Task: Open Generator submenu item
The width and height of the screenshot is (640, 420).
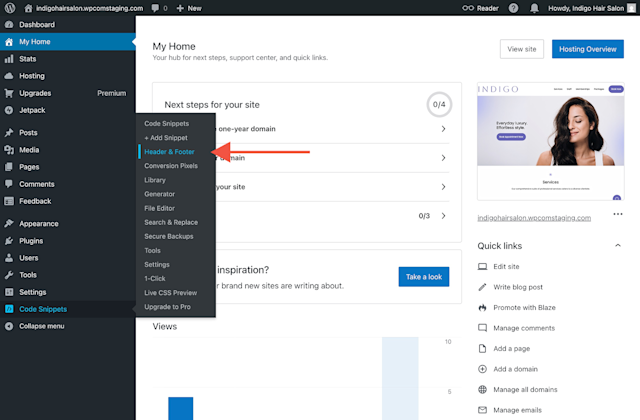Action: pos(159,194)
